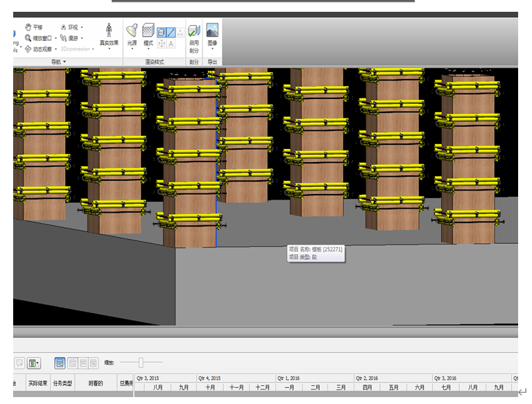Viewport: 532px width, 404px height.
Task: Click the Qtr 3, 2016 timeline header
Action: [x=472, y=378]
